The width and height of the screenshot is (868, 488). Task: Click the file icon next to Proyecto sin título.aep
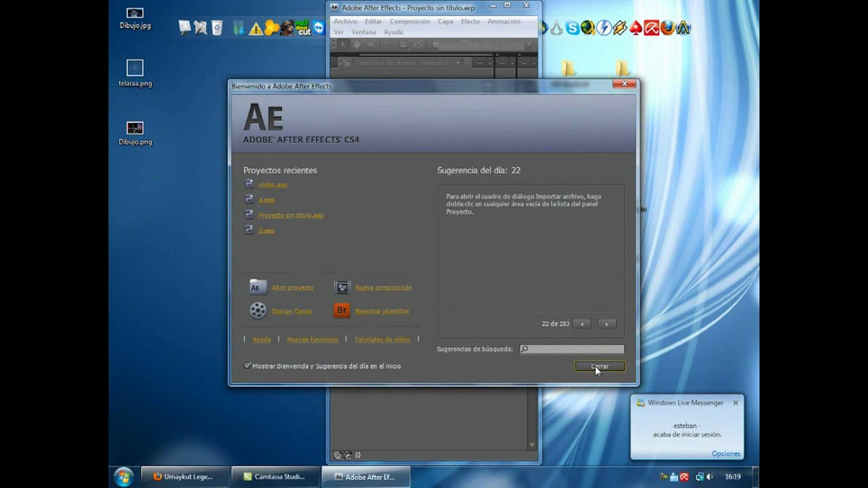tap(250, 215)
